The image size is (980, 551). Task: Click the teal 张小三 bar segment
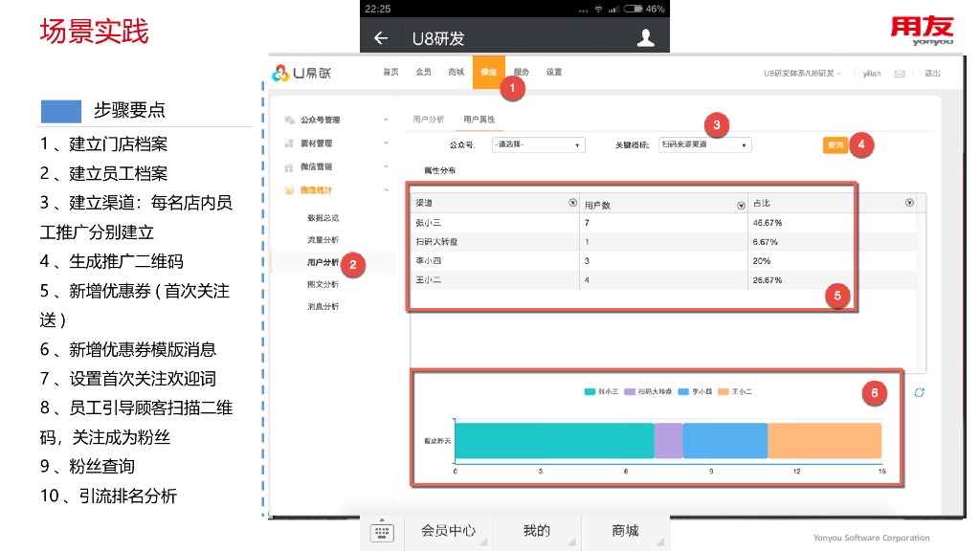(554, 440)
